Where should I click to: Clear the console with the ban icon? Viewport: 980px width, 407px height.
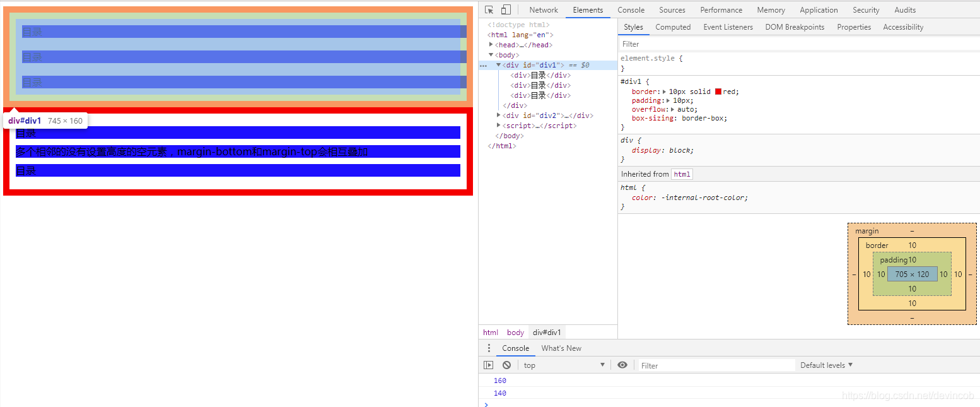click(506, 365)
